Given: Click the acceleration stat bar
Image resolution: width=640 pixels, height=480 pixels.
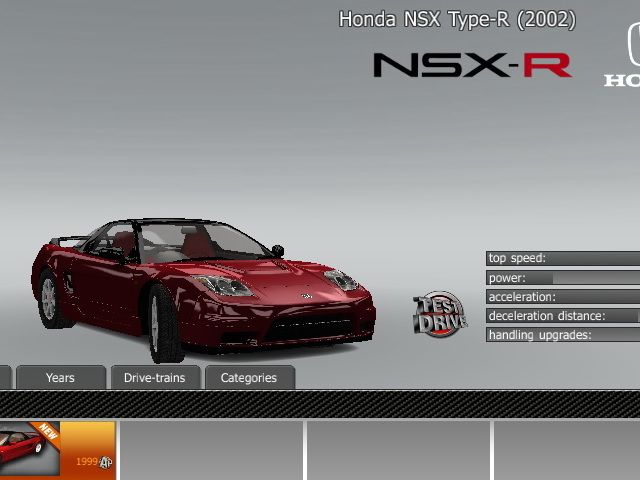Looking at the screenshot, I should pos(563,297).
